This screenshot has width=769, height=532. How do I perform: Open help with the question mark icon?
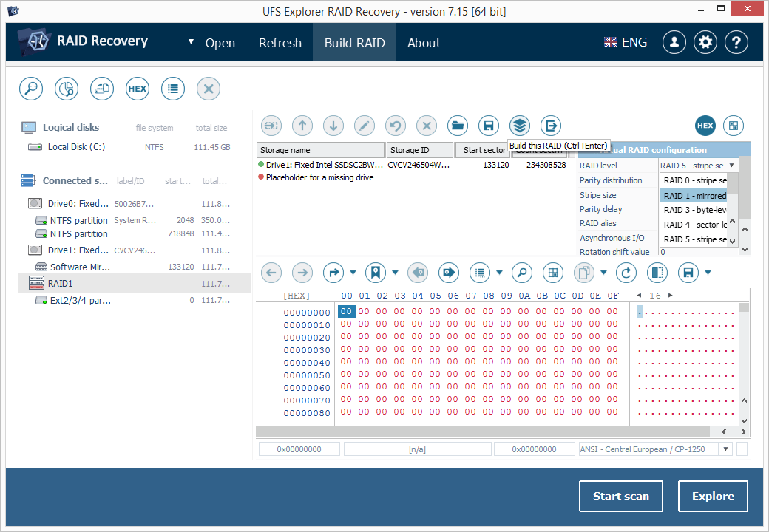[736, 43]
